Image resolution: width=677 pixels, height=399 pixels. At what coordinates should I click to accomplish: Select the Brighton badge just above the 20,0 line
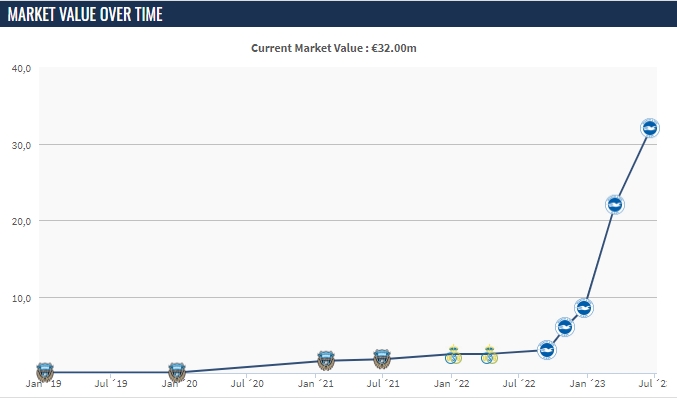point(615,205)
